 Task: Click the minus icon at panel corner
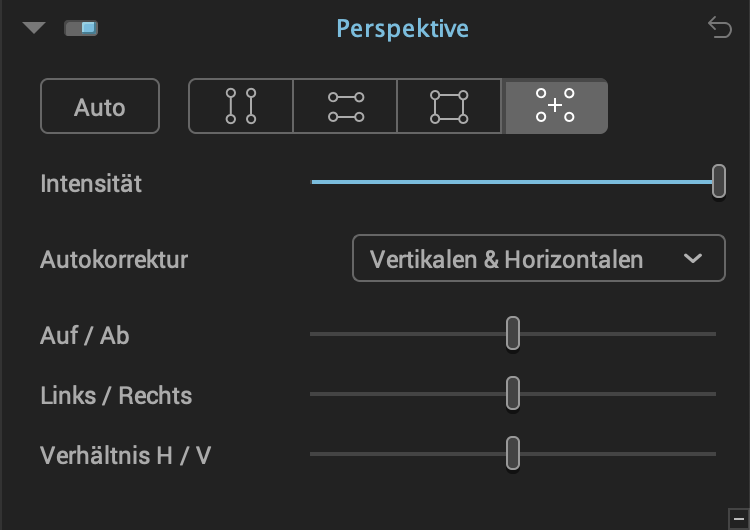point(739,519)
